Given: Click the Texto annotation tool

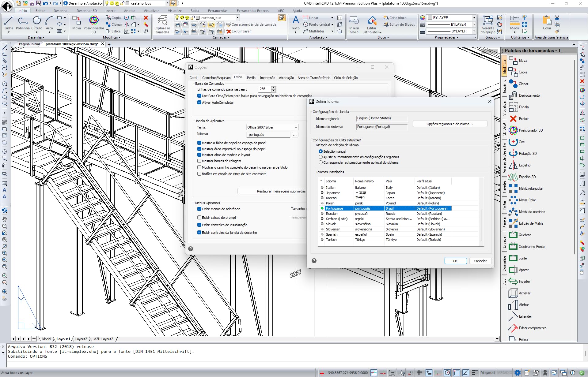Looking at the screenshot, I should 295,24.
